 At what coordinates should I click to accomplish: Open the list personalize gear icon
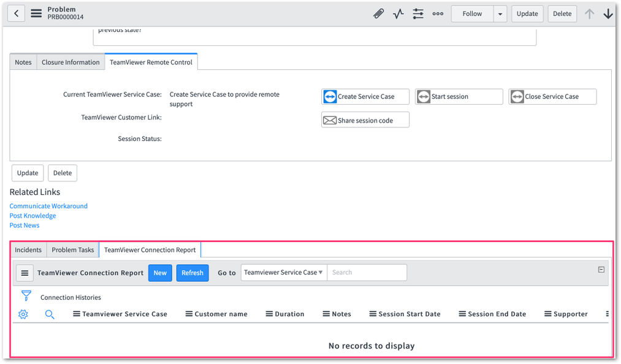tap(23, 314)
